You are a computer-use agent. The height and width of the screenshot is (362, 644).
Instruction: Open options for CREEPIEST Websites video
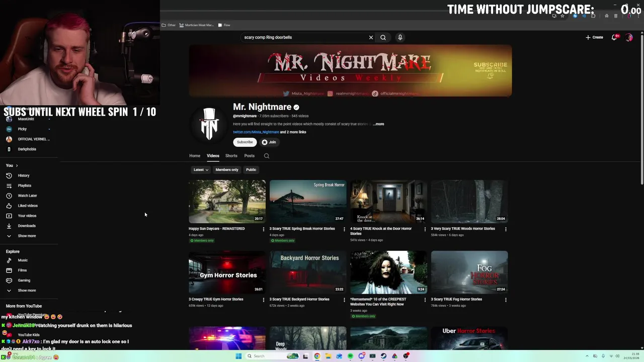tap(425, 300)
